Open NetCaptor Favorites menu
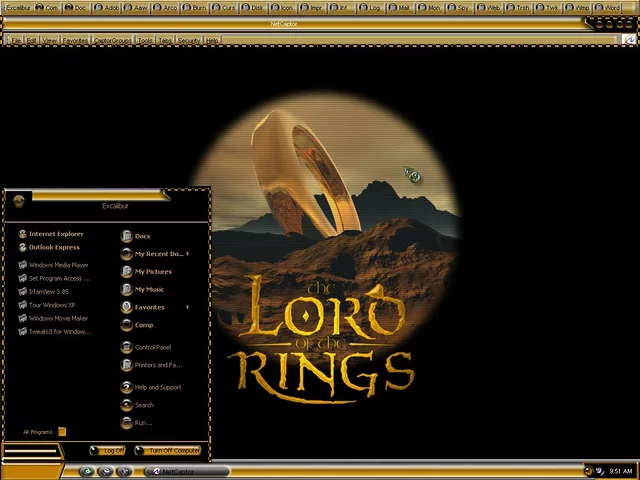 click(x=75, y=40)
